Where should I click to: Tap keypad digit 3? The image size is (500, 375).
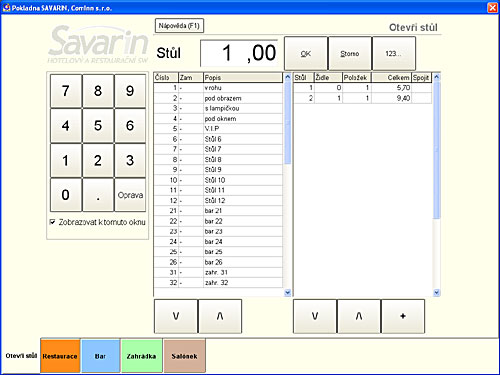pos(130,160)
